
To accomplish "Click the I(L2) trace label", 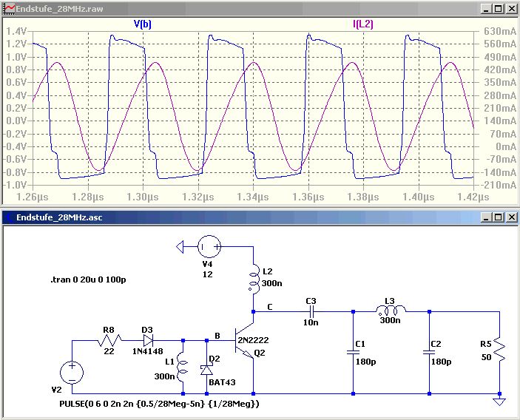I will click(362, 24).
